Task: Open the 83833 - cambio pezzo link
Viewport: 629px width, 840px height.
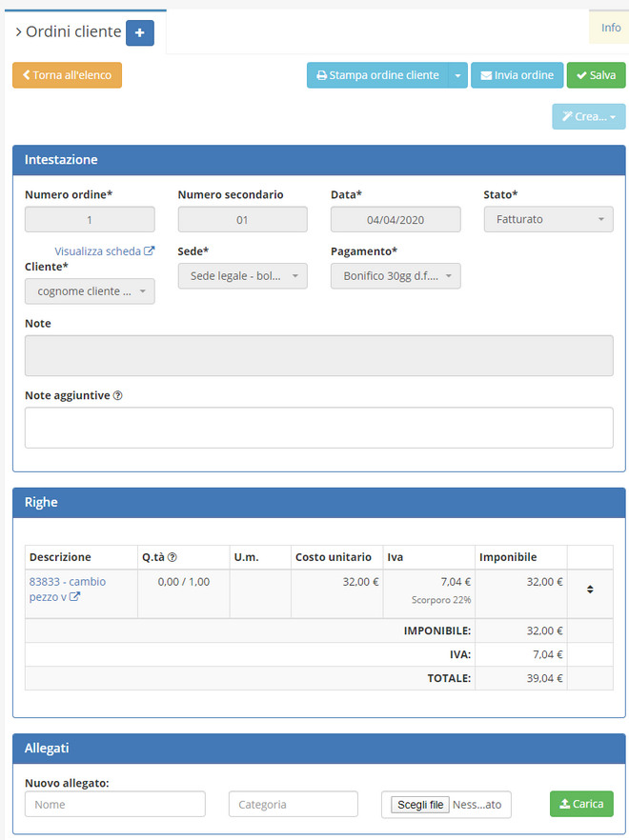Action: pos(67,589)
